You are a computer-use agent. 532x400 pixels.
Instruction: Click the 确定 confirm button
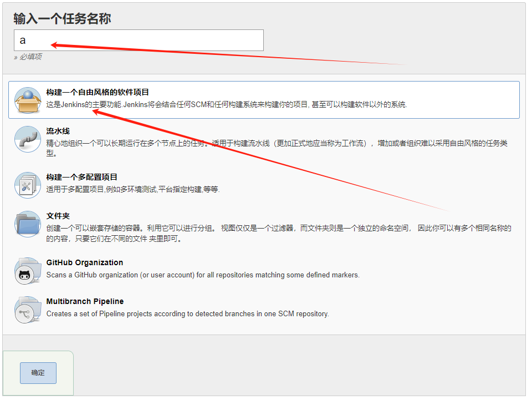click(x=38, y=373)
